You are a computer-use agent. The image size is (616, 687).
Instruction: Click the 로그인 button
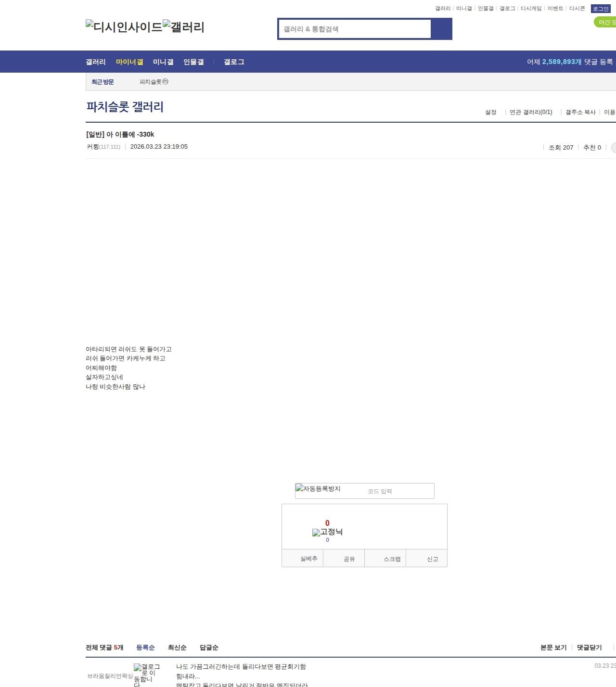(x=601, y=8)
